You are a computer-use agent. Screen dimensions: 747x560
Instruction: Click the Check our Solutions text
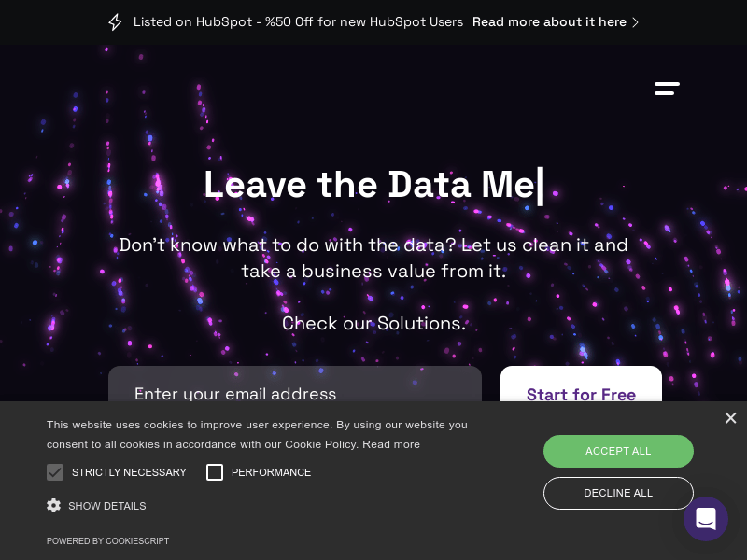[x=373, y=323]
